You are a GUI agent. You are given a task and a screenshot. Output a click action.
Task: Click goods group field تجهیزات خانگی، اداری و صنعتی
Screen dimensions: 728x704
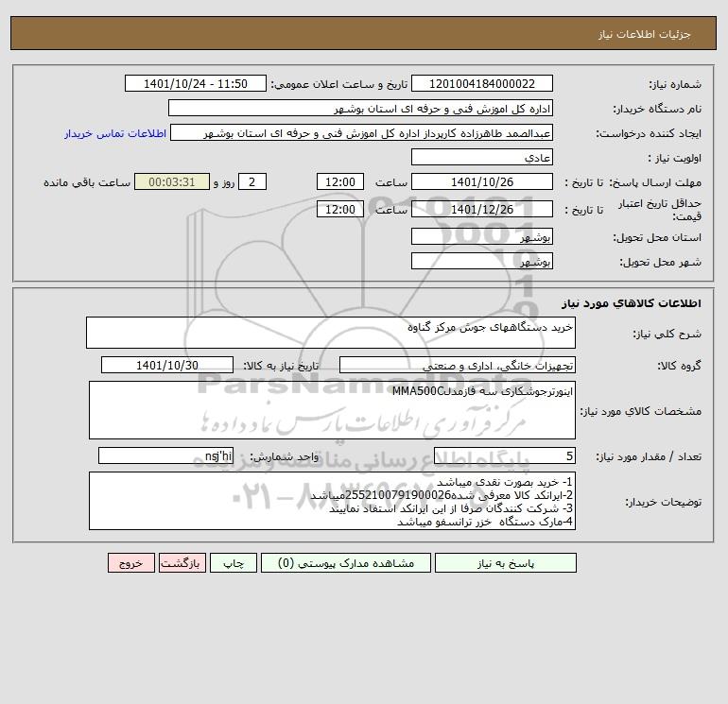[x=458, y=365]
